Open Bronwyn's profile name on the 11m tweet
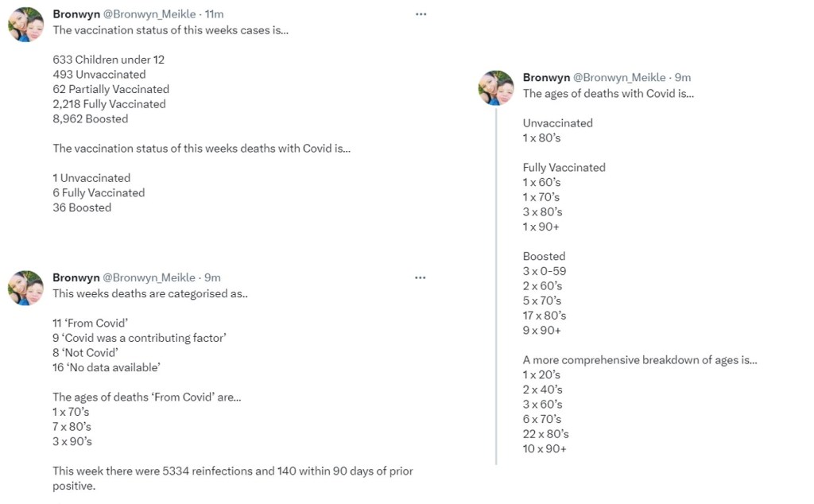Viewport: 814px width, 504px height. (76, 14)
